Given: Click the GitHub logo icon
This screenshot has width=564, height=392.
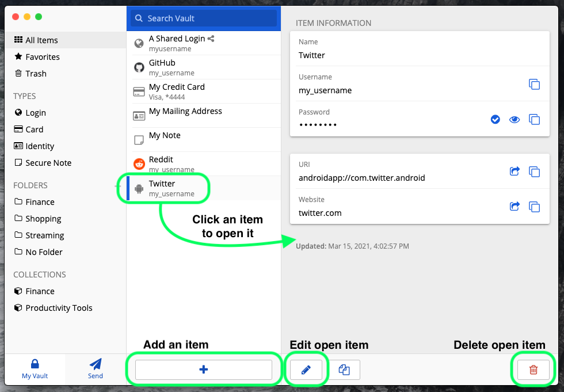Looking at the screenshot, I should (x=139, y=67).
